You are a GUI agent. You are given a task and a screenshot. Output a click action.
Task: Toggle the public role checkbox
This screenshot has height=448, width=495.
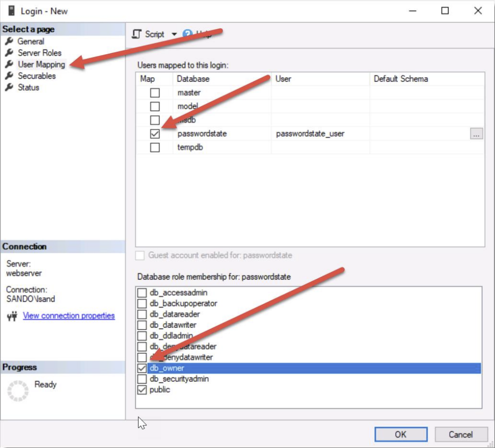coord(142,389)
